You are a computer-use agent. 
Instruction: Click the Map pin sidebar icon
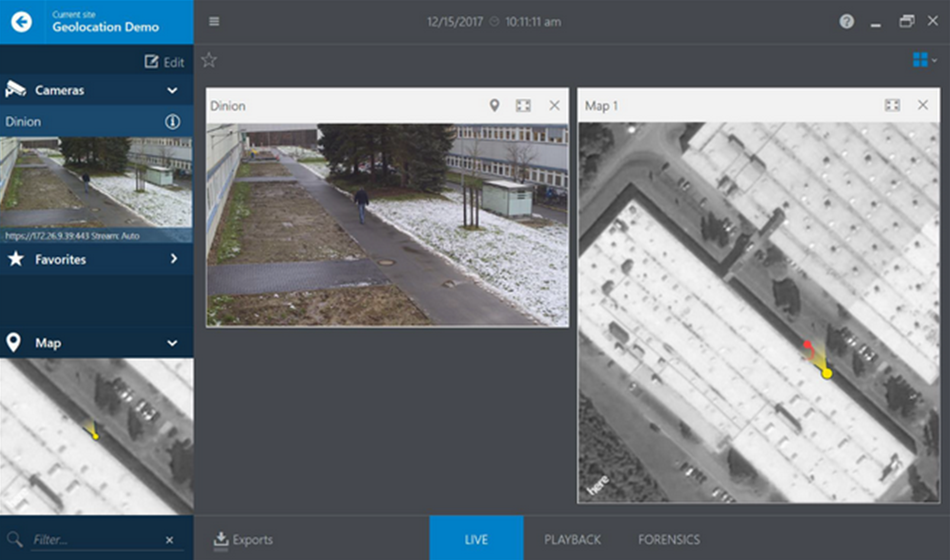(15, 343)
